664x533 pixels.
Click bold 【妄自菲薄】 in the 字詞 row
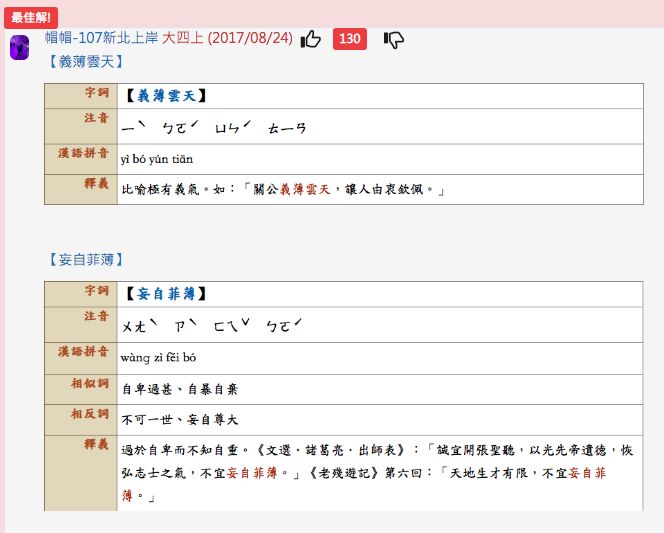pyautogui.click(x=166, y=293)
